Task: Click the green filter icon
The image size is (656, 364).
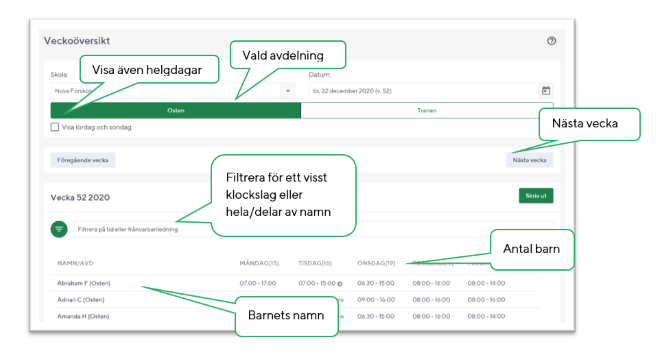Action: pos(59,229)
